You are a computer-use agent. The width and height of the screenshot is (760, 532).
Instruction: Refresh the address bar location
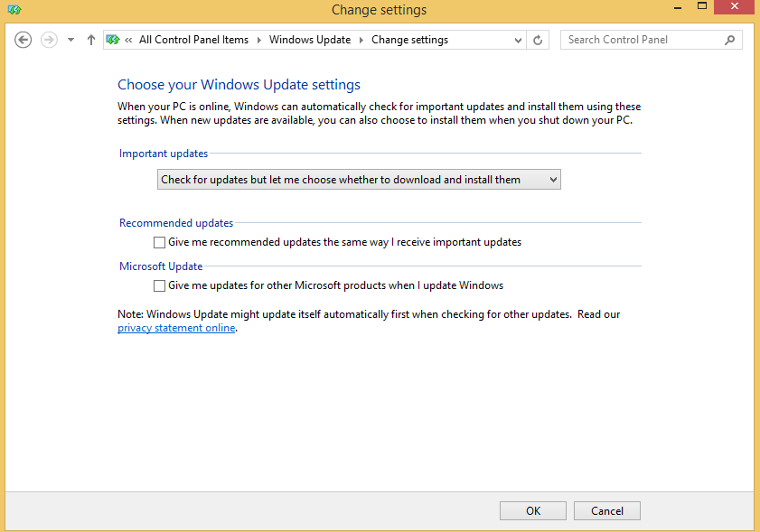539,40
